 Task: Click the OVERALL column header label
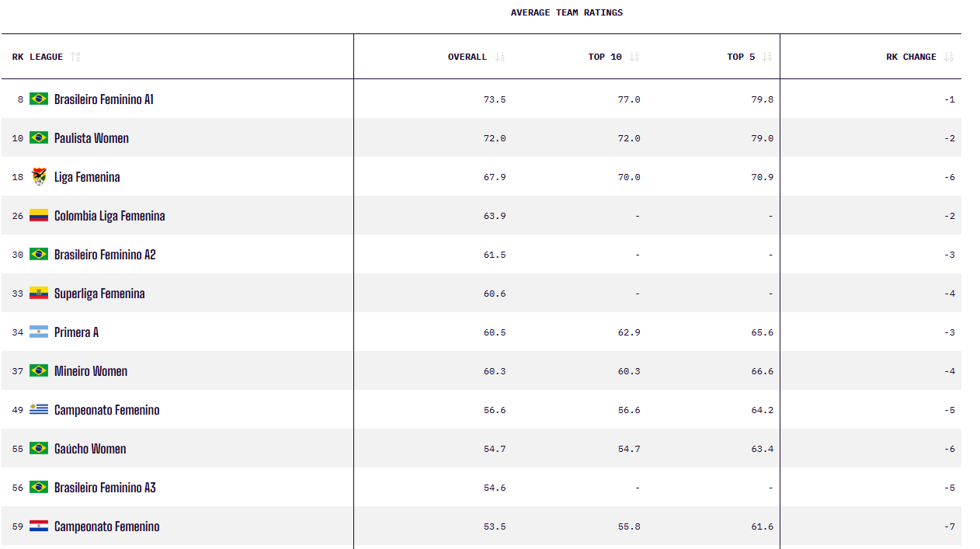coord(467,57)
